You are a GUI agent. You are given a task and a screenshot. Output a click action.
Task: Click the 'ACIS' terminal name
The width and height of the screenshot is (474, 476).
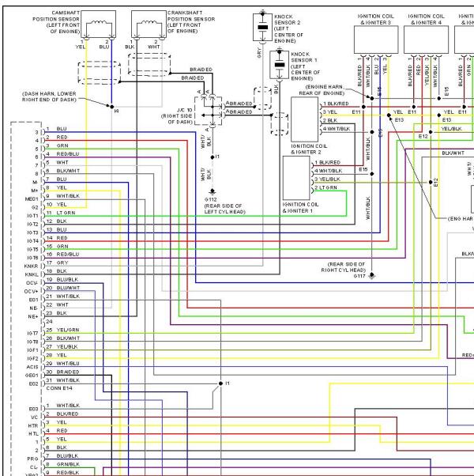(x=32, y=367)
